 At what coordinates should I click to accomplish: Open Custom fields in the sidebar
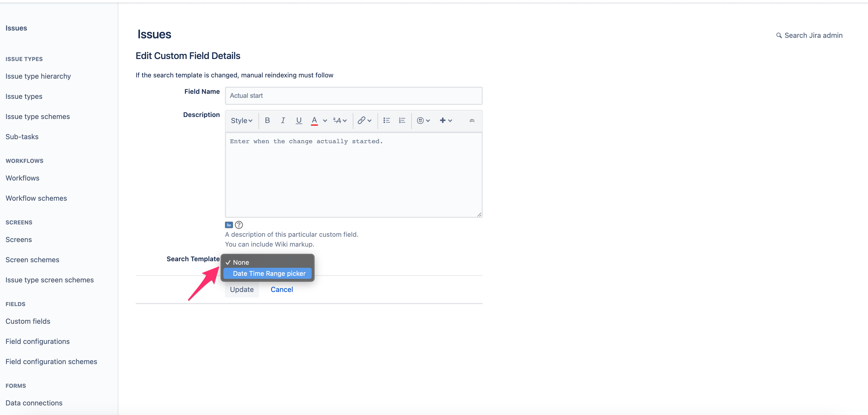coord(28,321)
